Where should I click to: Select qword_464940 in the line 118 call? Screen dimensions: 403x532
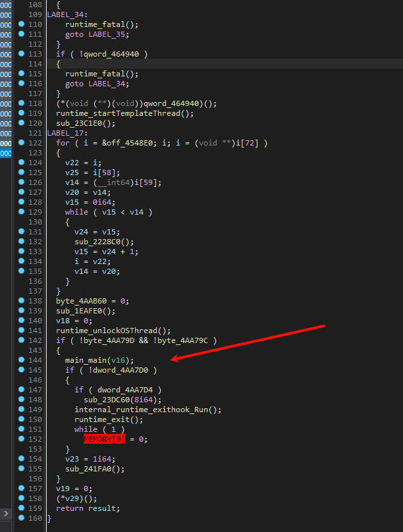pos(171,103)
